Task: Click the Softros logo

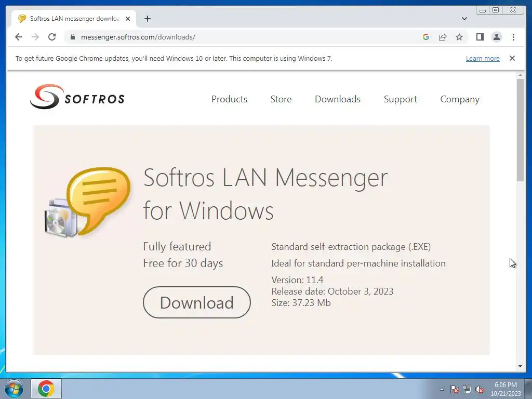Action: pyautogui.click(x=77, y=97)
